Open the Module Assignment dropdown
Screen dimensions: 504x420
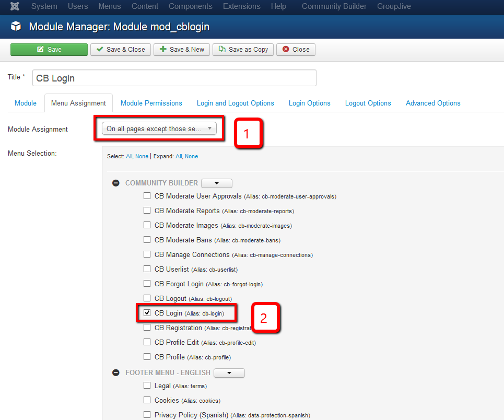coord(159,129)
